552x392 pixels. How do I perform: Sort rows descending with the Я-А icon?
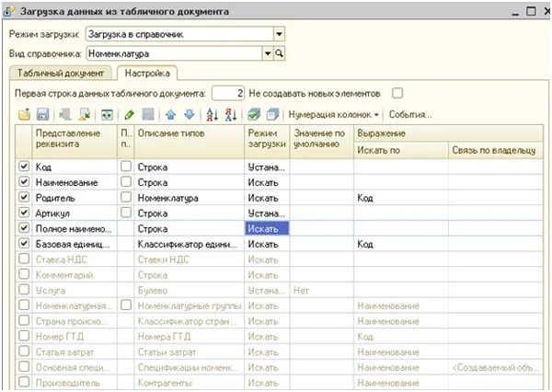pos(231,114)
